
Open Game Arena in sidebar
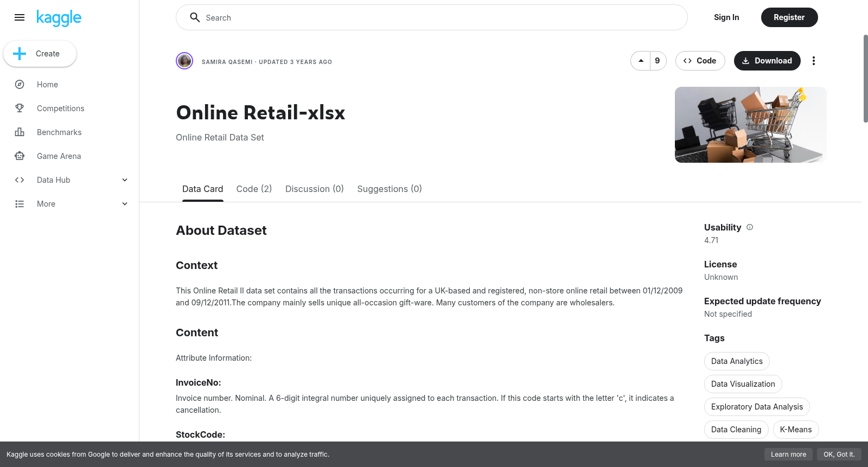pos(59,156)
